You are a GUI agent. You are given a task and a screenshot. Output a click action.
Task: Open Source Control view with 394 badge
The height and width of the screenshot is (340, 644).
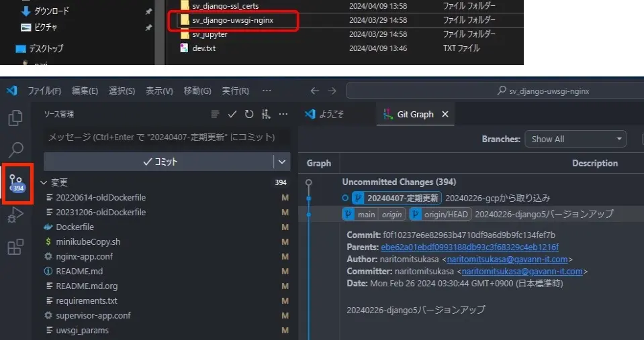(17, 184)
